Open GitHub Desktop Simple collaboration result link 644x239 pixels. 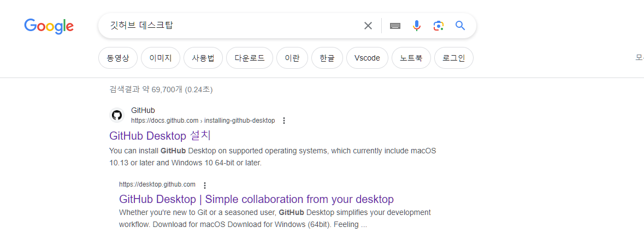256,199
